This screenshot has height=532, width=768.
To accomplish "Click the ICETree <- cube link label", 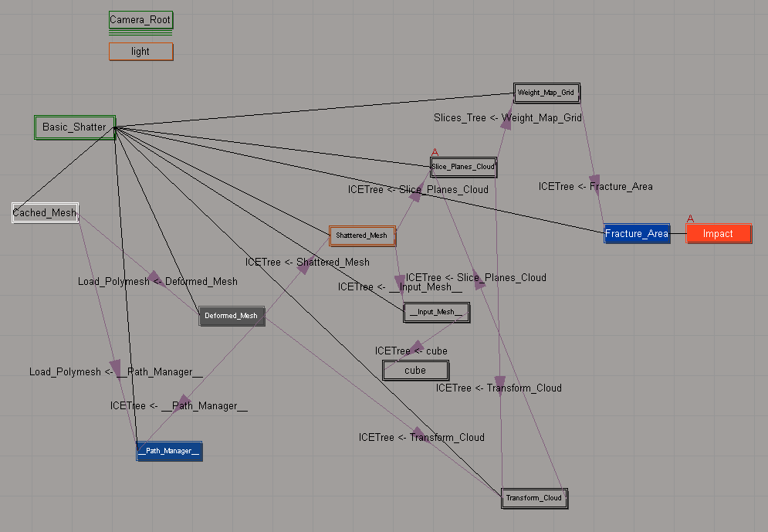I will (411, 351).
